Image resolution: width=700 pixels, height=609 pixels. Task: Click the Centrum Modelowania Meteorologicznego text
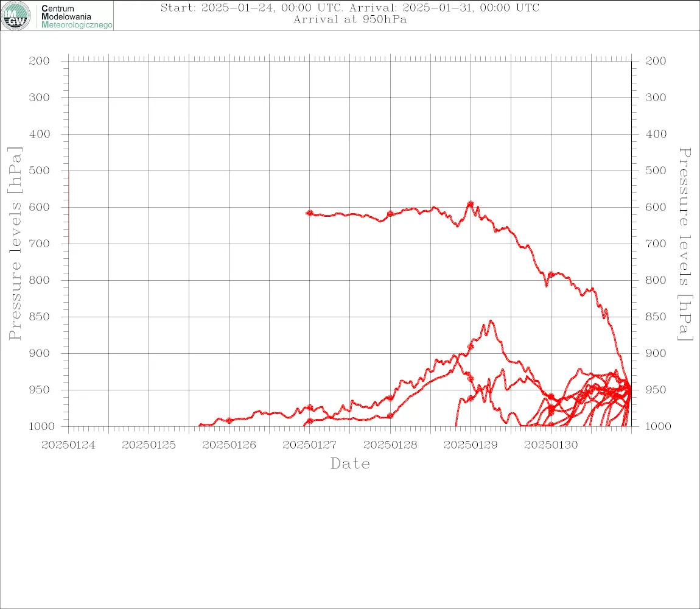[76, 16]
